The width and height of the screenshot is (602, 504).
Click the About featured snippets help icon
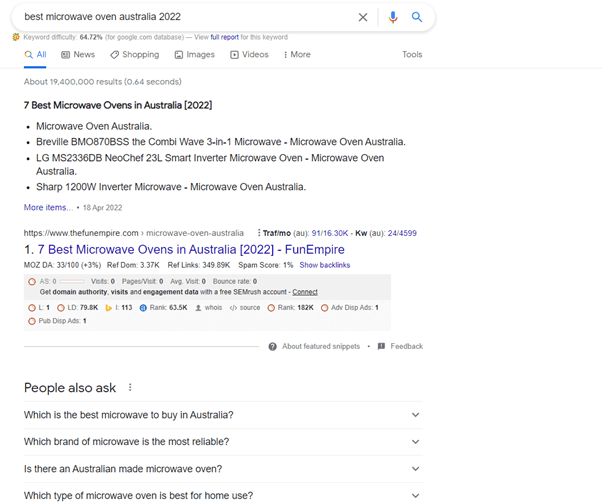(273, 347)
